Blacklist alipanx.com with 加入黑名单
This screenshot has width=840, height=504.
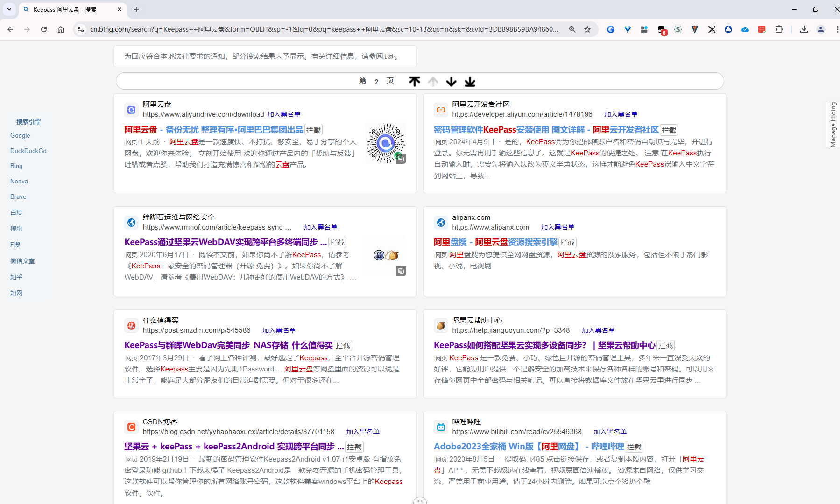click(558, 227)
